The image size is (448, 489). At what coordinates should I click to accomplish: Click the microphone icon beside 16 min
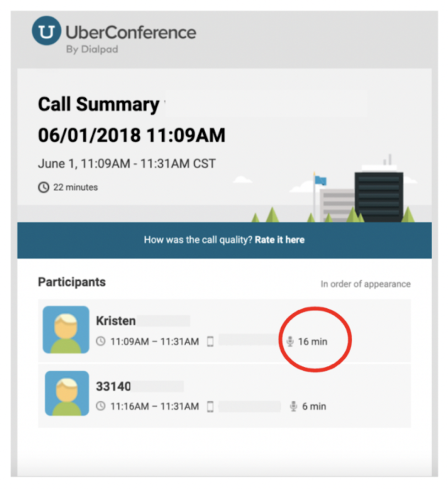[290, 341]
